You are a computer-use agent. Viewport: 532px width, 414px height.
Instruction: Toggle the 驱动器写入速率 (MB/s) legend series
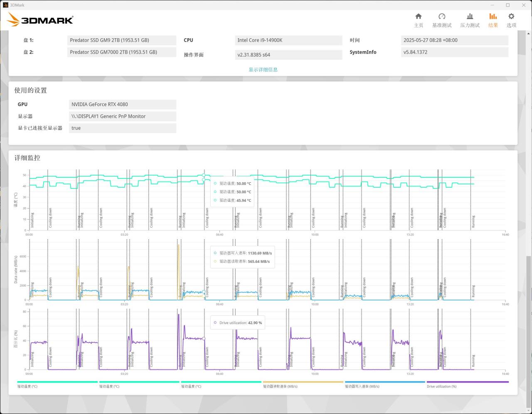(x=385, y=384)
